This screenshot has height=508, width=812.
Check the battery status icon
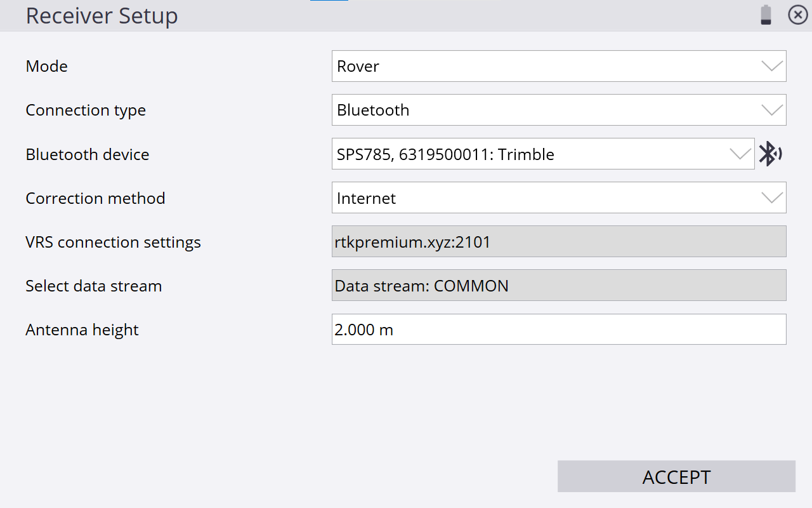coord(766,15)
